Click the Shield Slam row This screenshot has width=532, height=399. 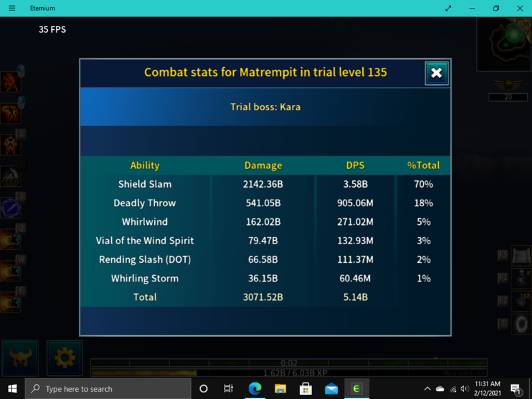[265, 184]
